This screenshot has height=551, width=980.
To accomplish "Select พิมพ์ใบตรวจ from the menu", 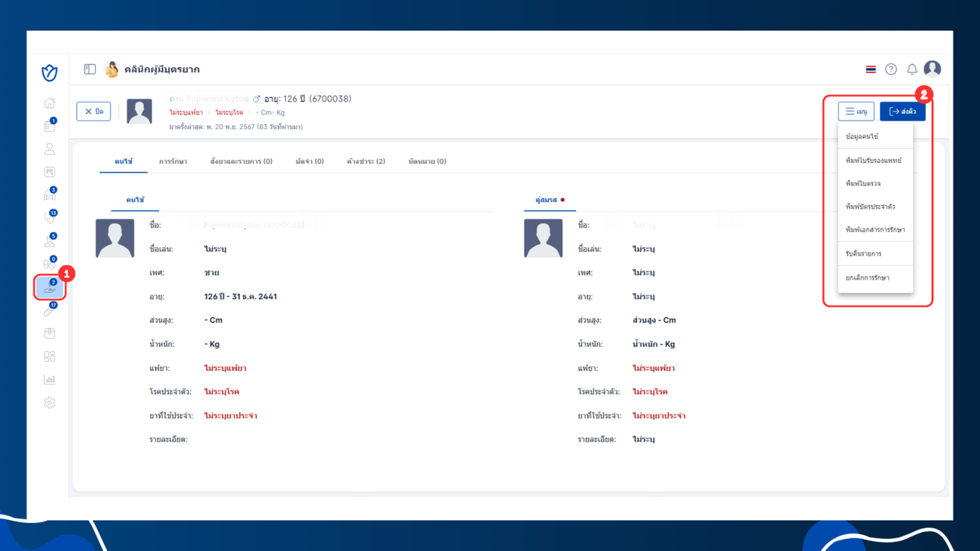I will [x=876, y=183].
